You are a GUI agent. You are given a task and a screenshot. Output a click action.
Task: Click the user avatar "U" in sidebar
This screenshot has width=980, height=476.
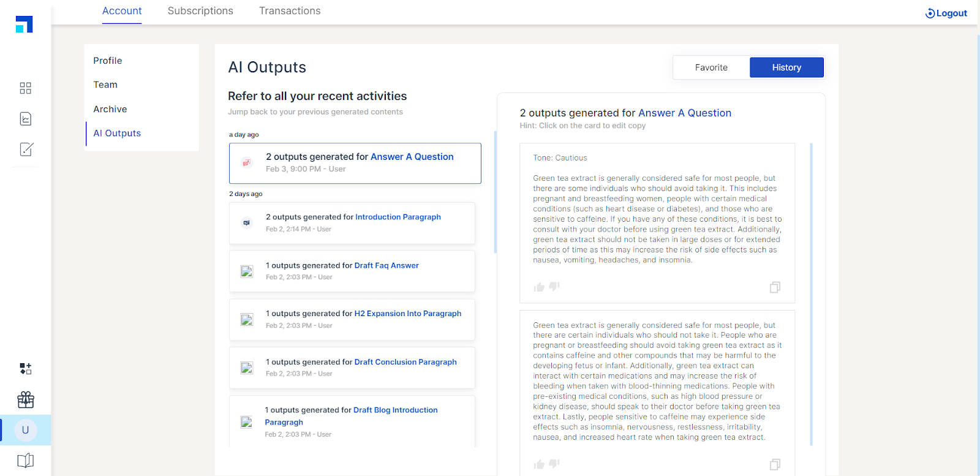pos(26,430)
